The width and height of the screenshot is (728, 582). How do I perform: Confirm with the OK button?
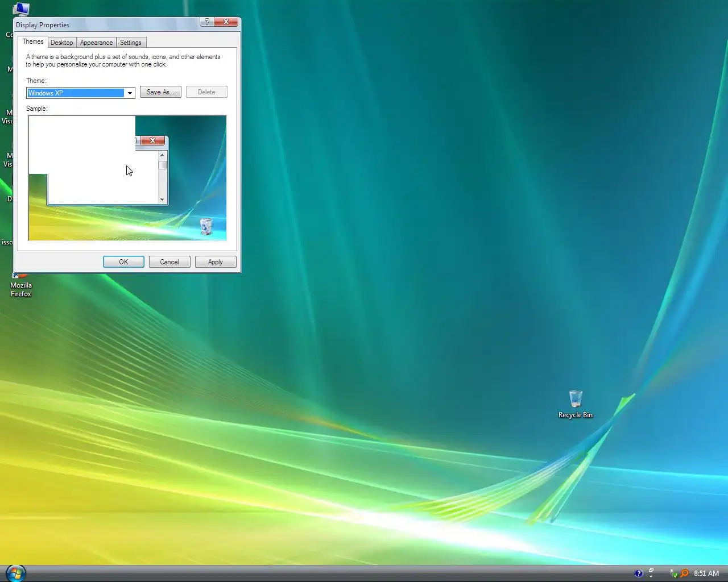123,262
